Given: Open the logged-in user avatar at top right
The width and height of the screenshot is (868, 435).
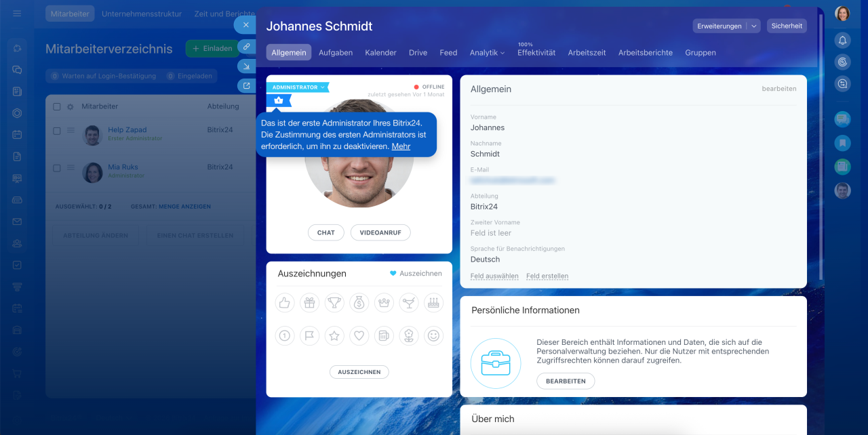Looking at the screenshot, I should coord(842,14).
